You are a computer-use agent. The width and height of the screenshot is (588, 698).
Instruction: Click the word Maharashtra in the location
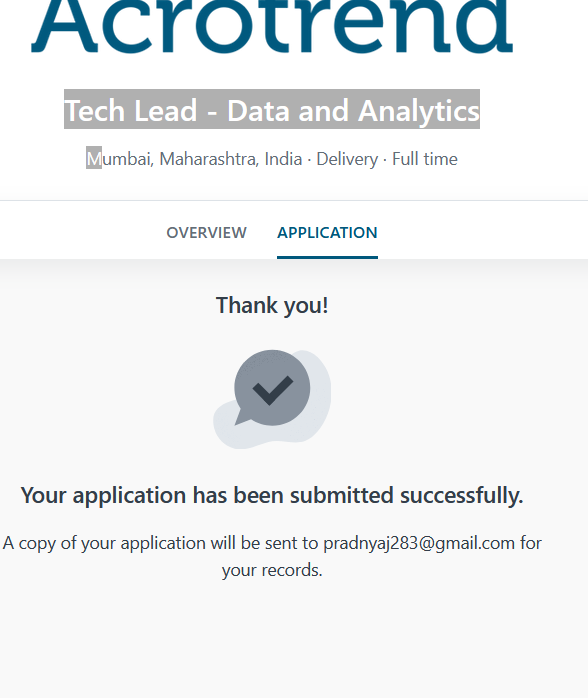(209, 159)
